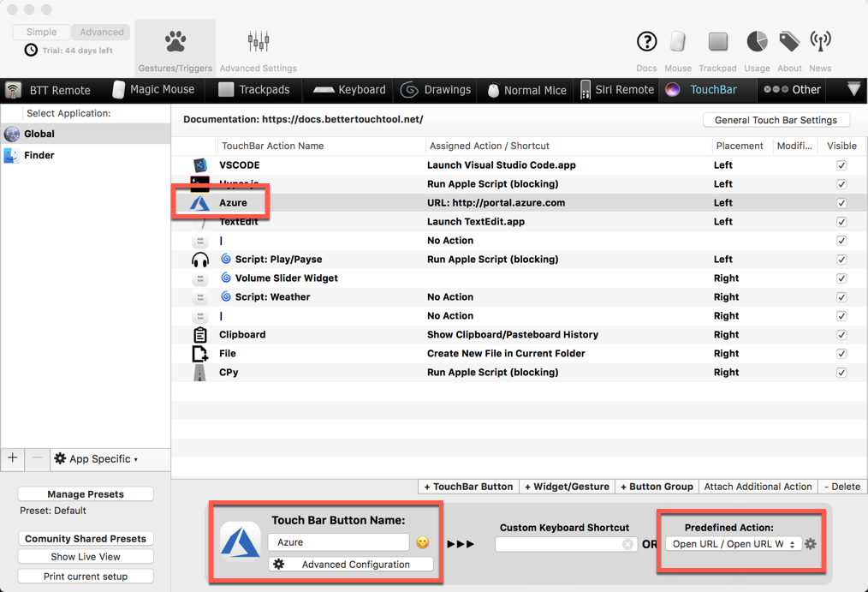
Task: Uncheck Visible checkbox for VSCODE row
Action: point(841,165)
